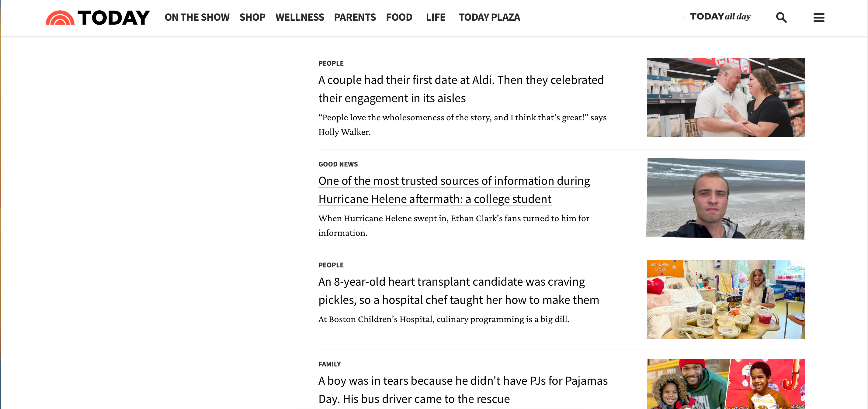Open the hospital pickles photo thumbnail
This screenshot has height=409, width=868.
pos(725,299)
